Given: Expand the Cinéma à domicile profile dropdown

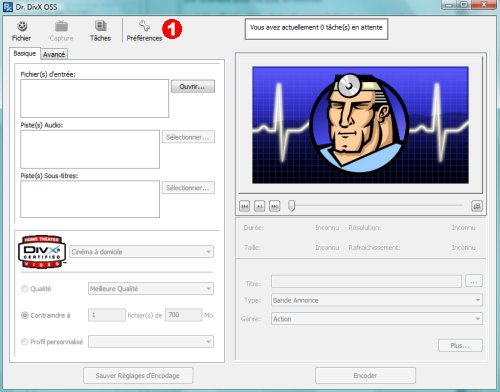Looking at the screenshot, I should (x=141, y=252).
